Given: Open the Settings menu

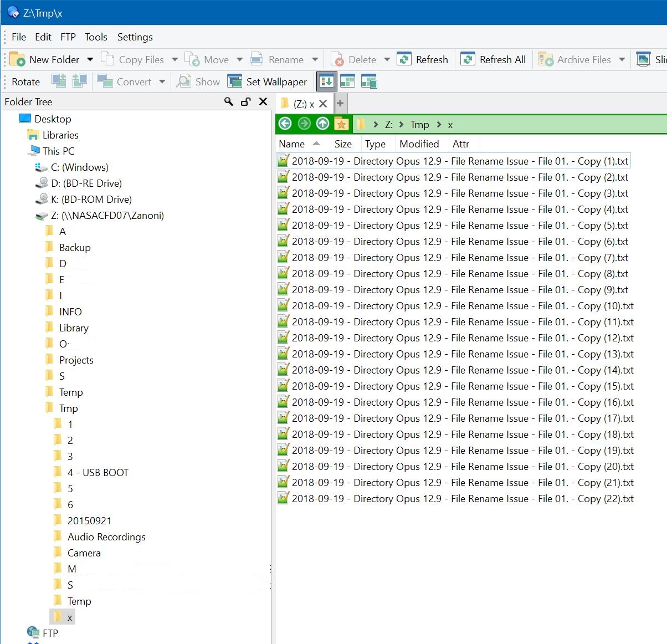Looking at the screenshot, I should 135,37.
